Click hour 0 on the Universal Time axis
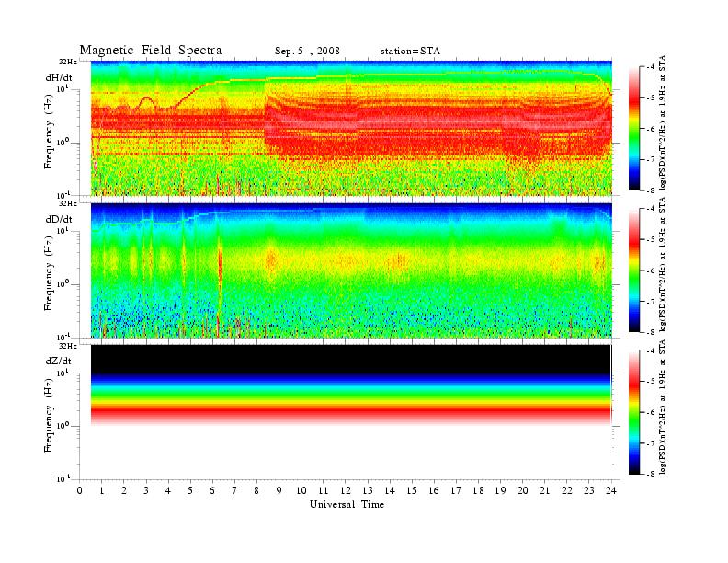This screenshot has width=728, height=563. click(x=79, y=490)
